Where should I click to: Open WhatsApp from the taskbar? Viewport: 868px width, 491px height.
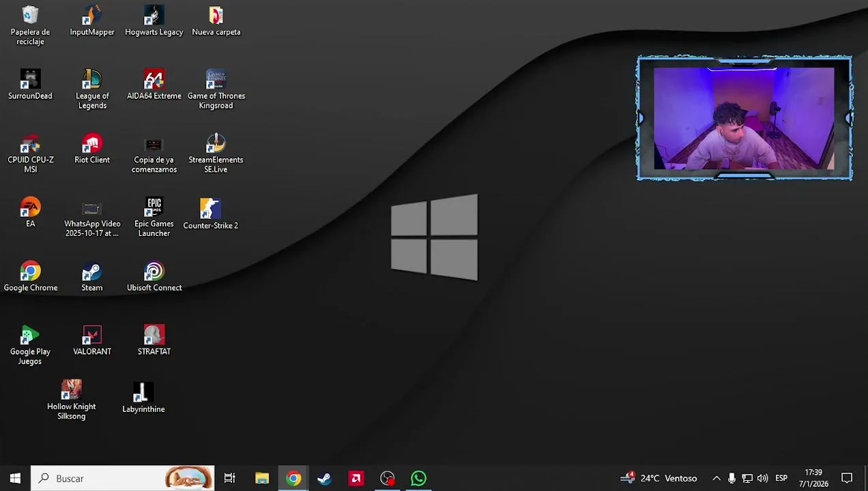point(419,478)
